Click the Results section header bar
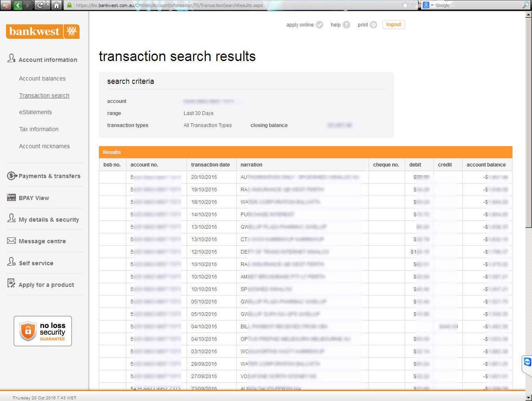This screenshot has width=532, height=401. pyautogui.click(x=305, y=152)
